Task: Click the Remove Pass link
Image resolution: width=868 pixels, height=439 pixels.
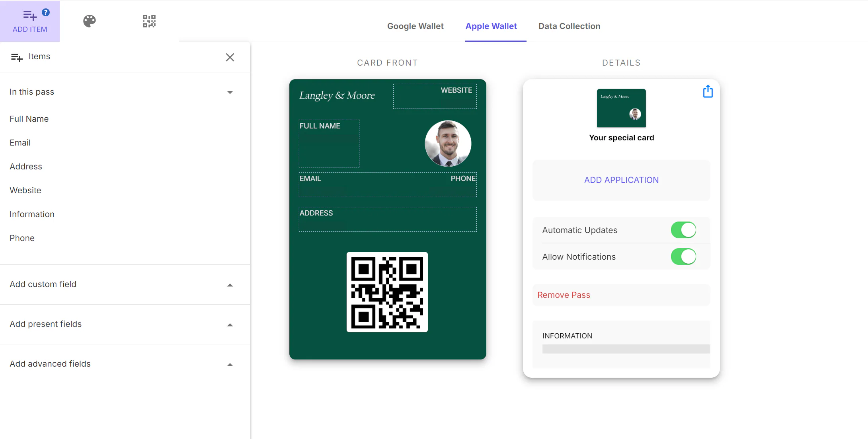Action: coord(564,295)
